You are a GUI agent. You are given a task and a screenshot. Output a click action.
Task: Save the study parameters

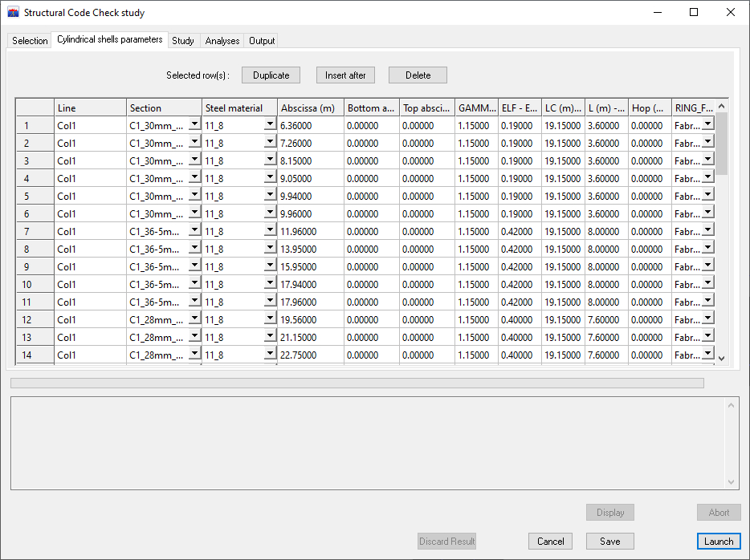[609, 542]
